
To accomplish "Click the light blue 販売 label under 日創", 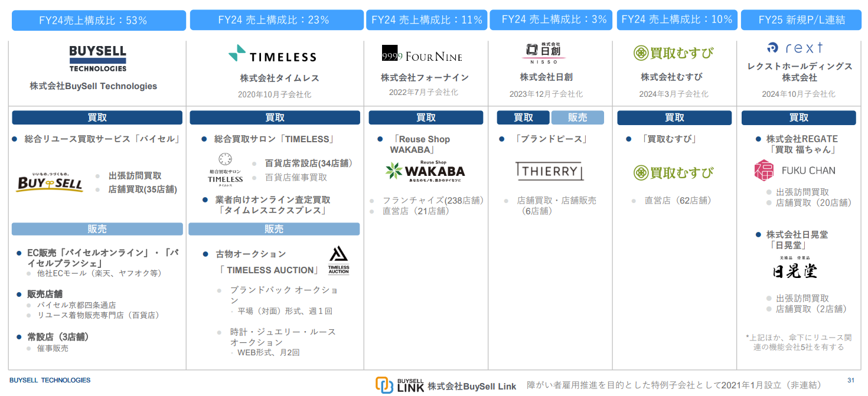I will (577, 117).
